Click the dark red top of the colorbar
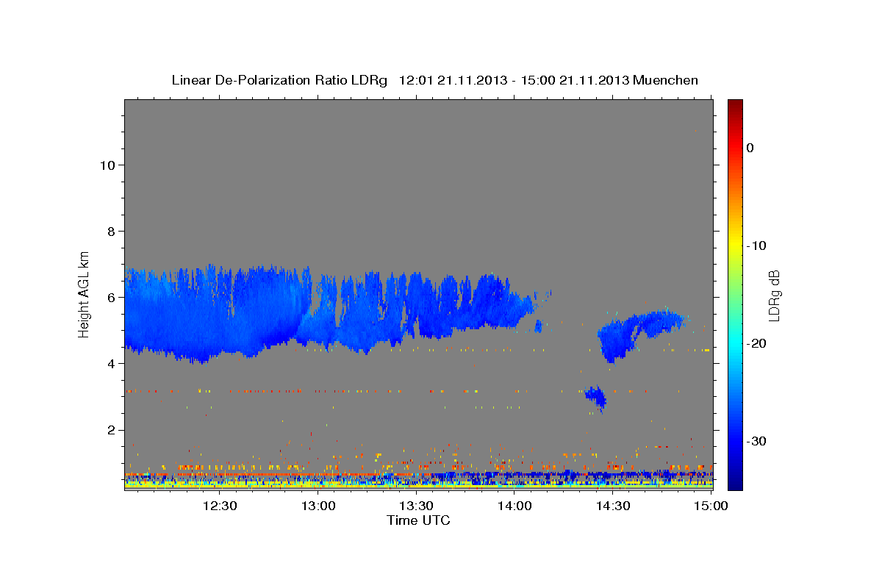The image size is (882, 588). tap(735, 107)
